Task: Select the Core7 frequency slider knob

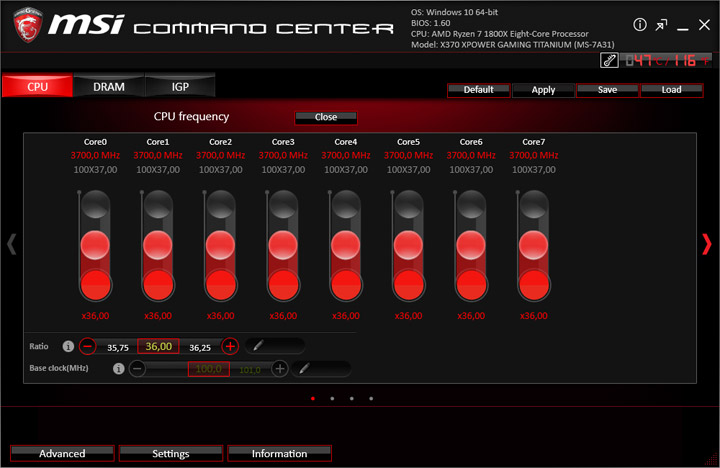Action: point(534,245)
